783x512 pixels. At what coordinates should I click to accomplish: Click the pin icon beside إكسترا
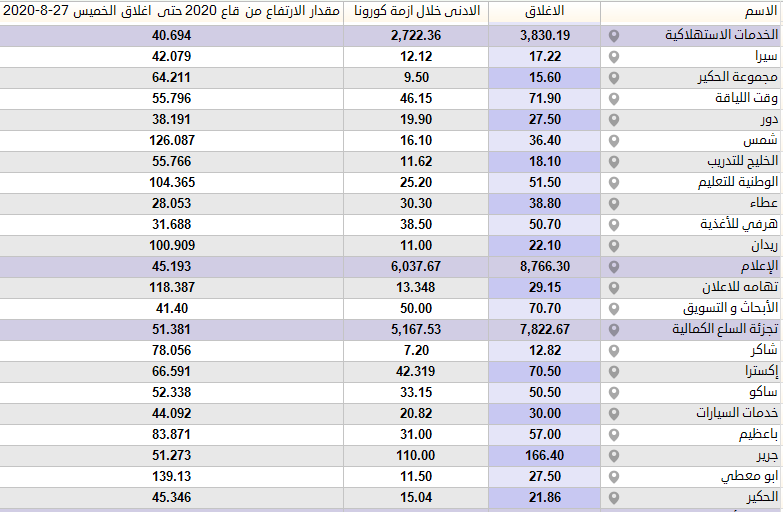[614, 372]
